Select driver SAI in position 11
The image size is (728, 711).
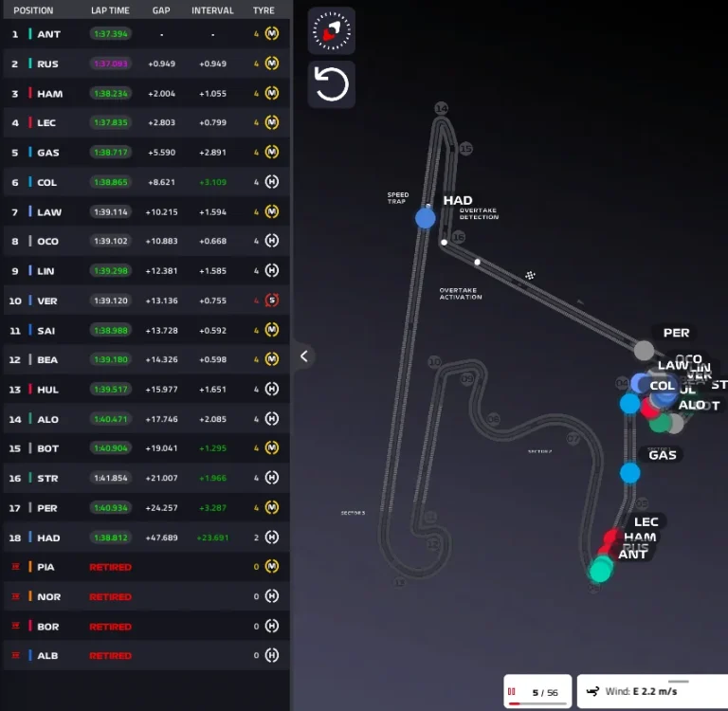point(146,330)
